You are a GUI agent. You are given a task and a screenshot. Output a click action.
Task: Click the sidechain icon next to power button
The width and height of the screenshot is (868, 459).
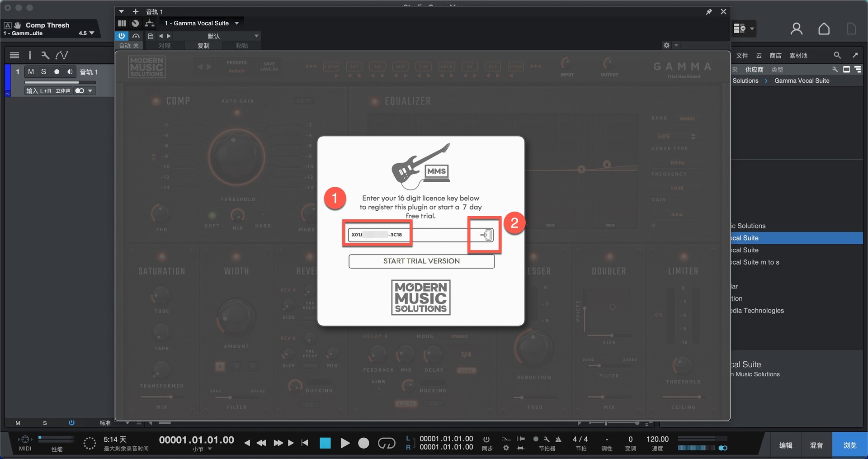(136, 36)
